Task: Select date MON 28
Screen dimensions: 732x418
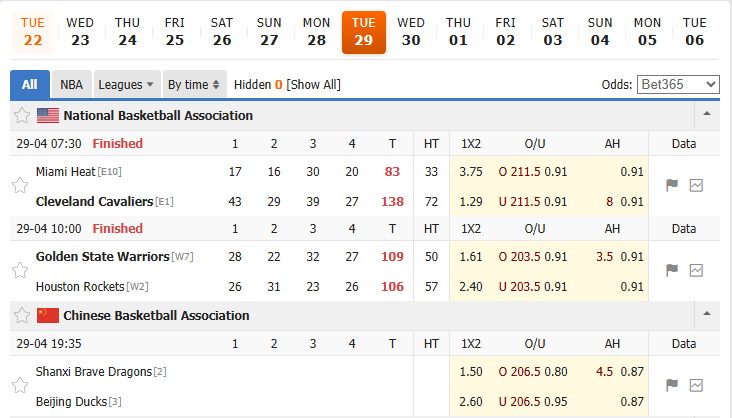Action: (317, 32)
